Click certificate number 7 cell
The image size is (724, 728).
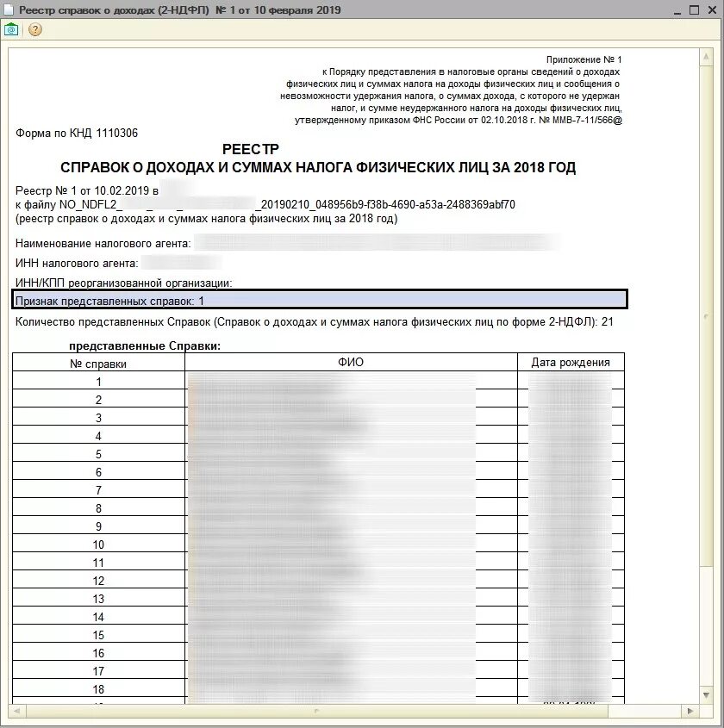point(98,490)
